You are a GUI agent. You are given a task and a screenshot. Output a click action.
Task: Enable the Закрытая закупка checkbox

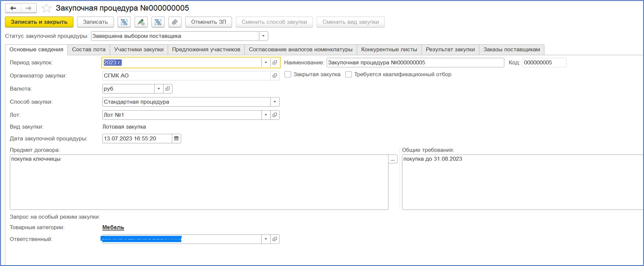pyautogui.click(x=288, y=75)
